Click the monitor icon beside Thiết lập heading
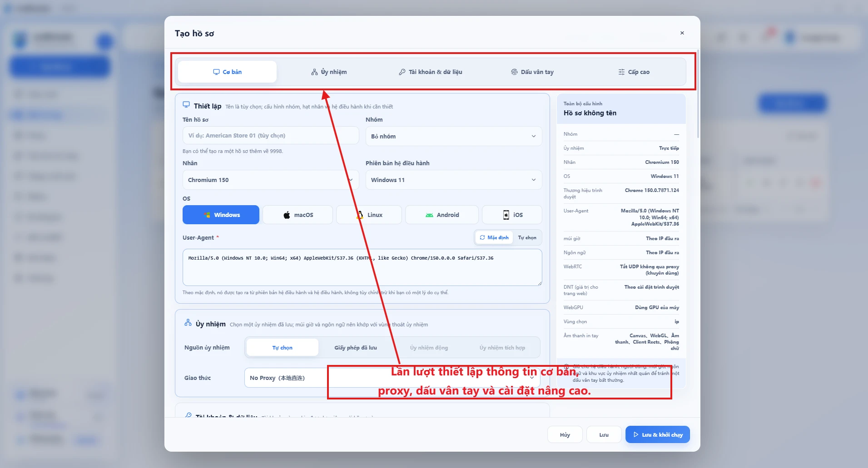 point(186,104)
